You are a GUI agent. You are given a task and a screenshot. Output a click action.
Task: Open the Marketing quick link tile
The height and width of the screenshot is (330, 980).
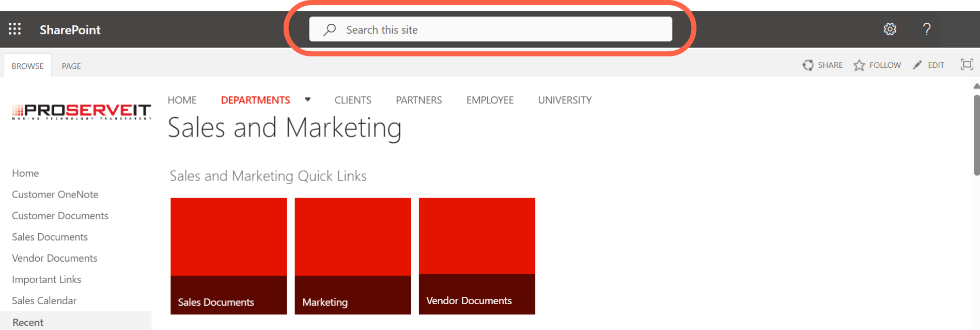[x=353, y=256]
